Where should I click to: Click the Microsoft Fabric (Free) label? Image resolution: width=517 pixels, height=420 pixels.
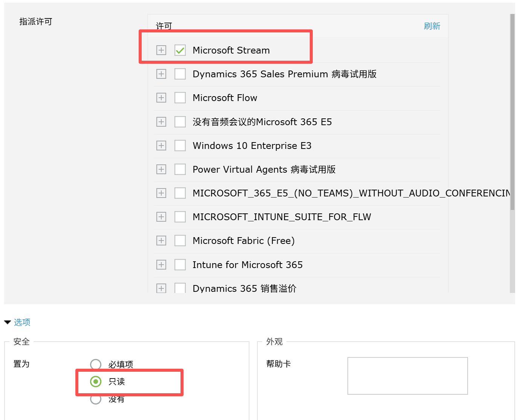pos(244,241)
